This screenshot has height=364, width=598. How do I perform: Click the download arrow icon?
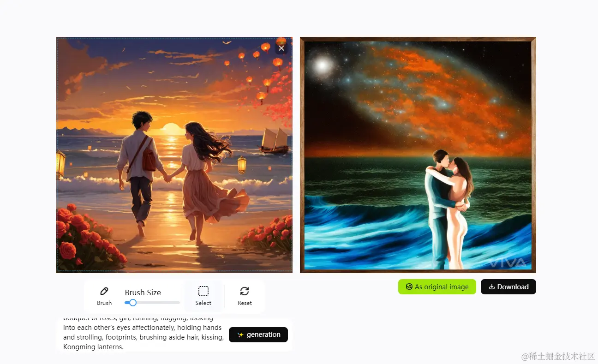[x=492, y=287]
